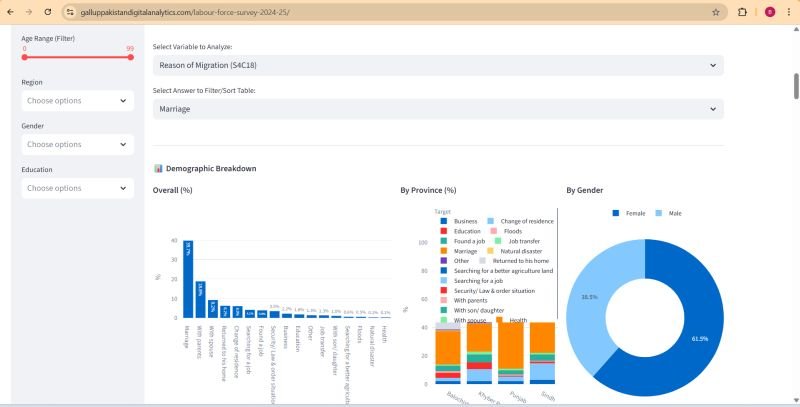
Task: Reload the current page
Action: [x=47, y=12]
